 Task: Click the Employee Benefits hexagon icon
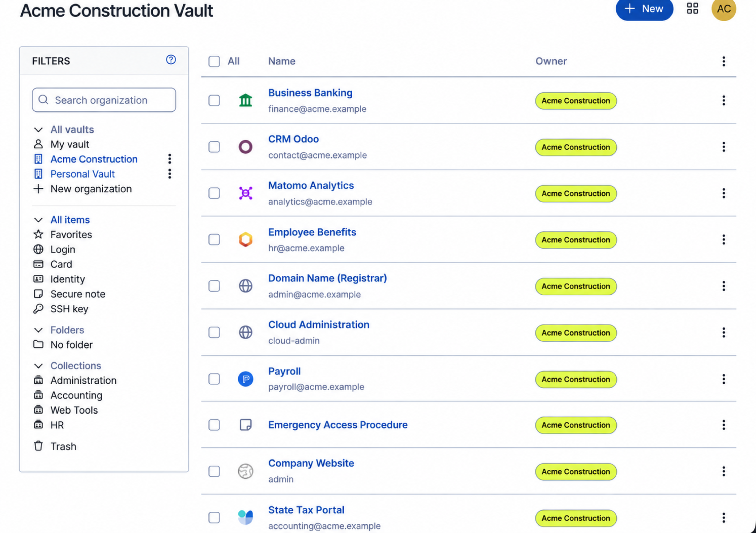click(245, 240)
